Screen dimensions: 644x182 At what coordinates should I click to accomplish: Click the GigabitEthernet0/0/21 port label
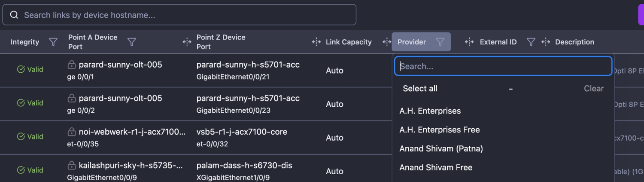coord(234,77)
